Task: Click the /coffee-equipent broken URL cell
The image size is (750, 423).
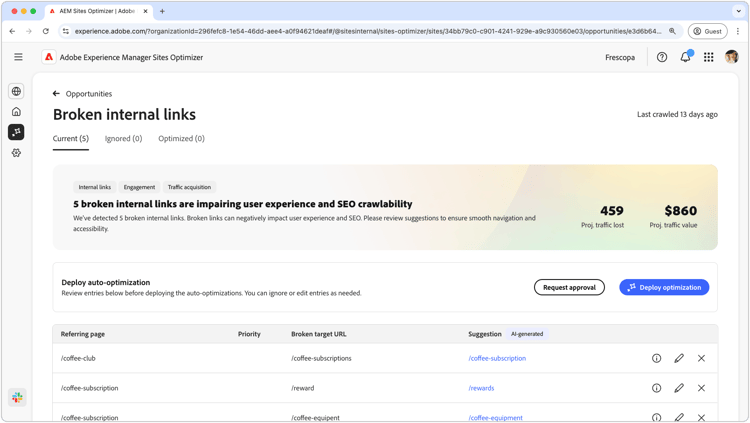Action: pyautogui.click(x=315, y=418)
